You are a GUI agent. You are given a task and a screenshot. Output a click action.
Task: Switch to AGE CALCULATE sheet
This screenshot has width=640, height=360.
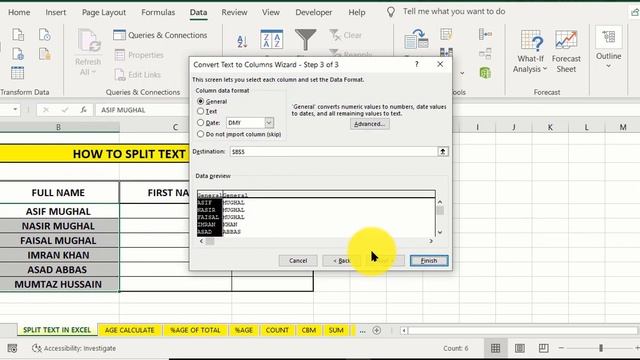click(129, 330)
